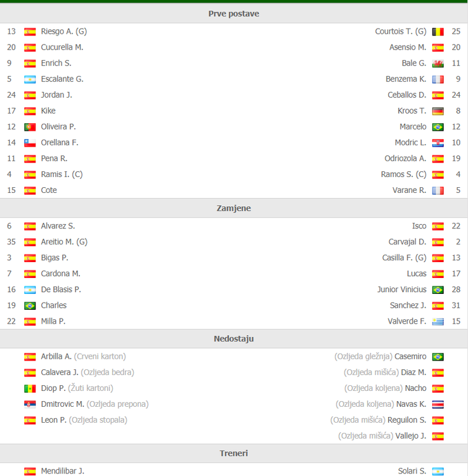Click the Prve postave section header
Viewport: 468px width, 476px height.
pyautogui.click(x=234, y=13)
